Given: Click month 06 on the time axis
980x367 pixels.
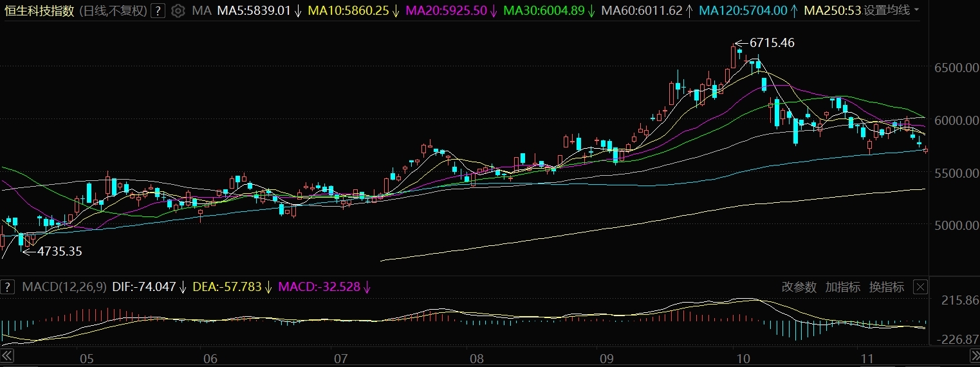Looking at the screenshot, I should (210, 359).
